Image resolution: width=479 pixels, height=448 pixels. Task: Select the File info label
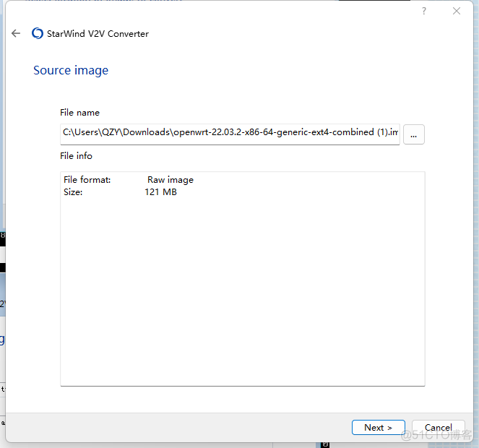[76, 156]
